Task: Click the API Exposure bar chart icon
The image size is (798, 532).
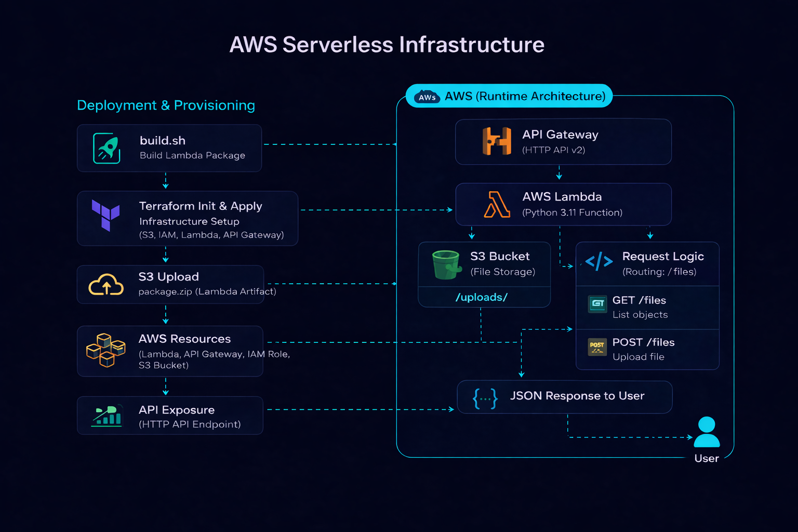Action: click(x=107, y=415)
